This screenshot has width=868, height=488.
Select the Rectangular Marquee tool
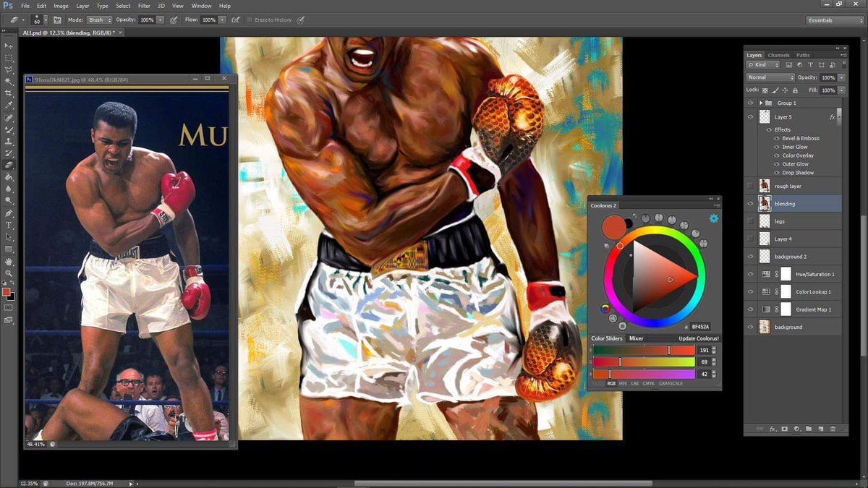tap(9, 57)
